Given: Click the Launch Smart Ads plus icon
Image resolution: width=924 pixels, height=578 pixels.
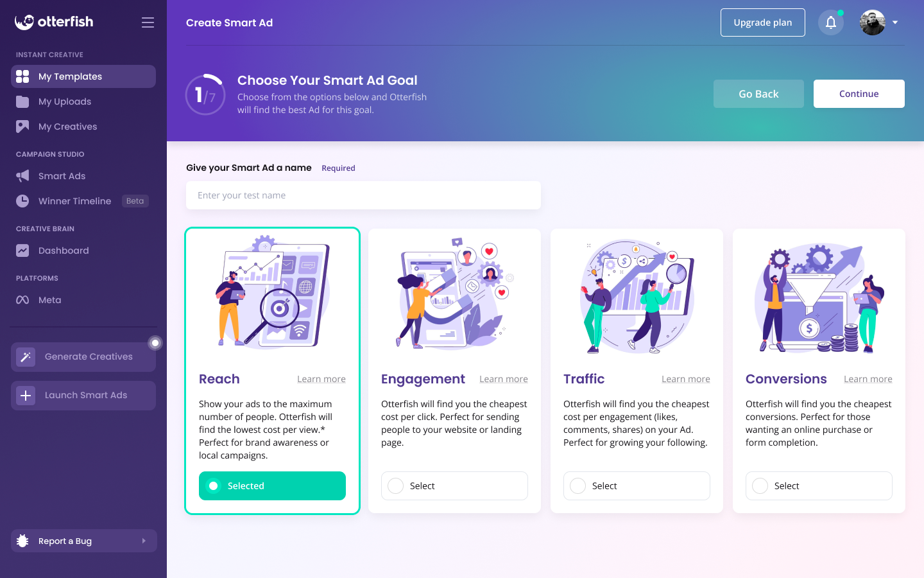Looking at the screenshot, I should [26, 396].
